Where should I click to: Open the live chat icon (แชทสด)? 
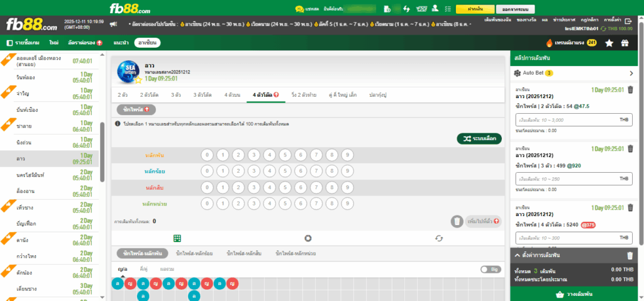pyautogui.click(x=299, y=9)
